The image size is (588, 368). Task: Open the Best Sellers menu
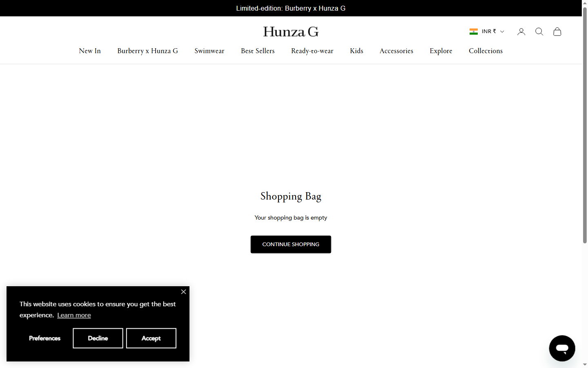click(258, 51)
